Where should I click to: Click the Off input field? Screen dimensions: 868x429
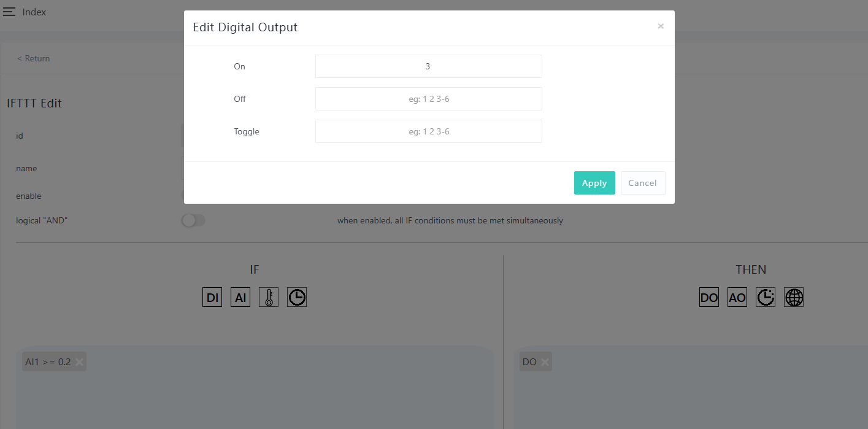(428, 99)
